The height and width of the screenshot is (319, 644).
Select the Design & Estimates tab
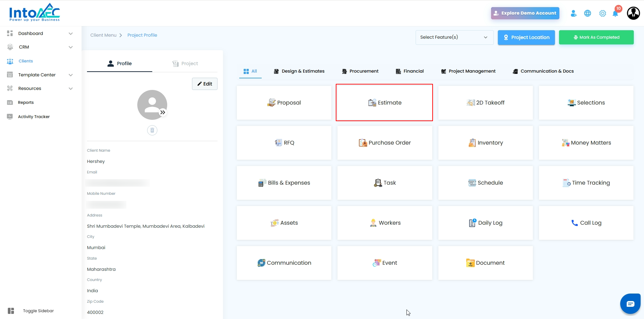pyautogui.click(x=299, y=71)
